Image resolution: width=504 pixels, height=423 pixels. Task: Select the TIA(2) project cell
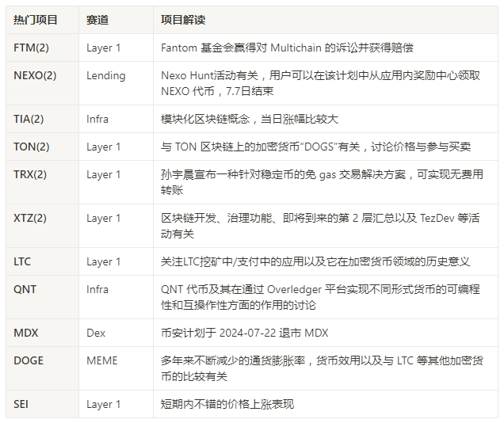click(29, 119)
